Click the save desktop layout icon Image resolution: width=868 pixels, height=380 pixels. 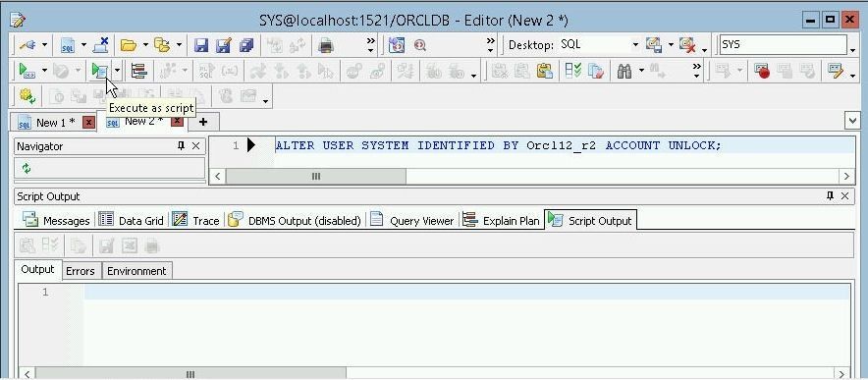click(654, 45)
